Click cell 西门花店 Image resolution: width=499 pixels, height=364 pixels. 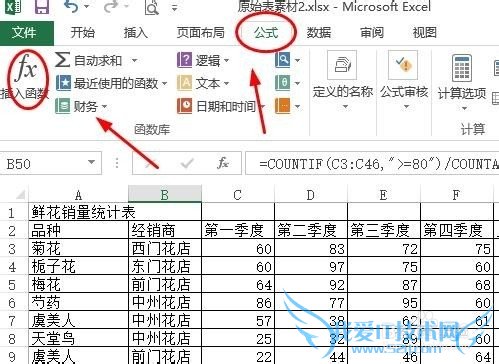click(x=165, y=248)
